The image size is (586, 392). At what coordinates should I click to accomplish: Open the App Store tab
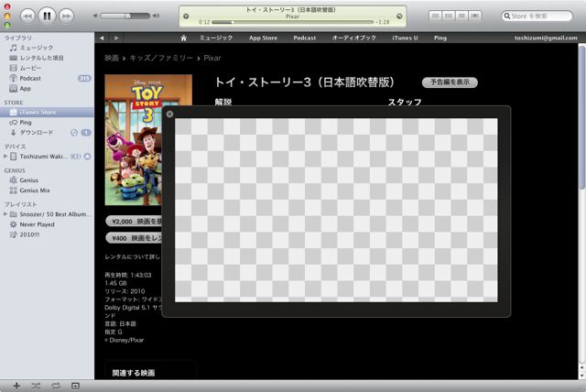pyautogui.click(x=263, y=38)
